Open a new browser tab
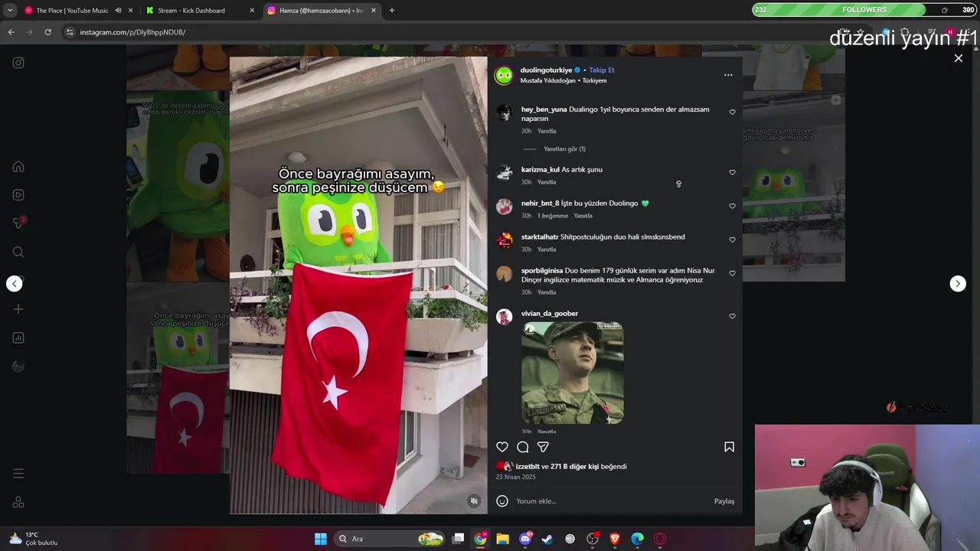The height and width of the screenshot is (551, 980). click(391, 11)
